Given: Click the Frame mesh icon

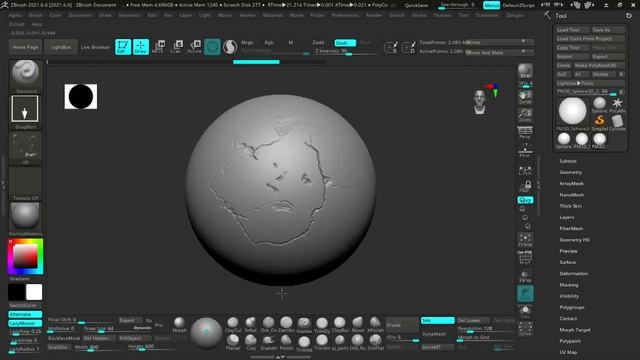Looking at the screenshot, I should [x=525, y=240].
